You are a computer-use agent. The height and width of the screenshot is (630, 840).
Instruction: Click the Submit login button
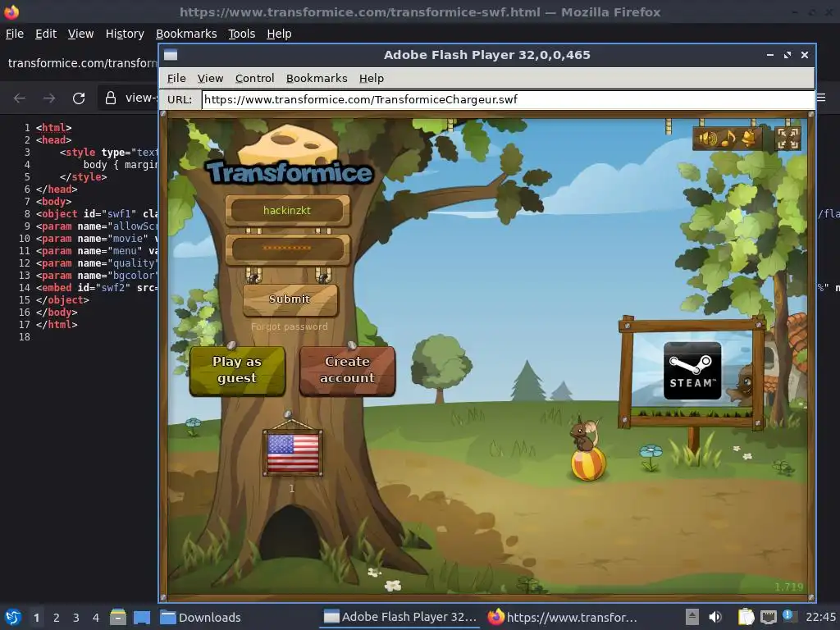click(x=290, y=299)
